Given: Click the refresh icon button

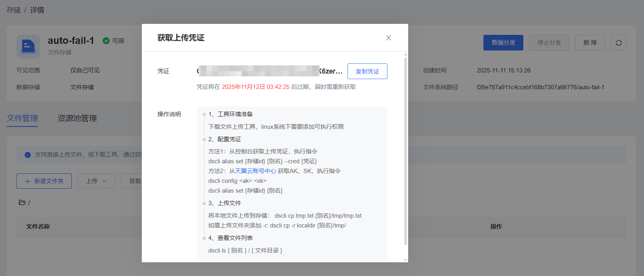Looking at the screenshot, I should coord(619,43).
